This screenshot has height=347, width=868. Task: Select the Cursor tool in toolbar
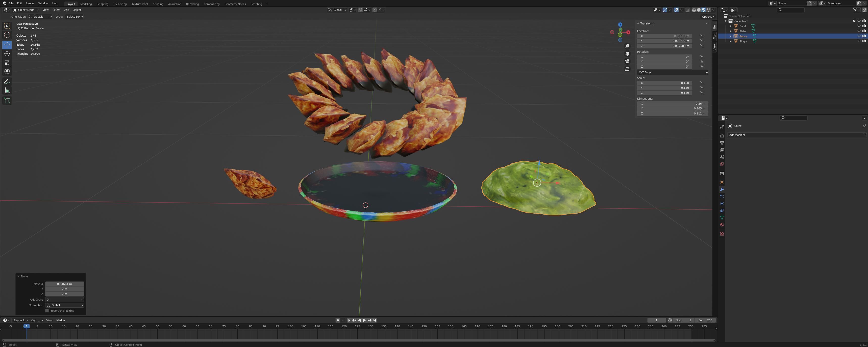[x=7, y=35]
